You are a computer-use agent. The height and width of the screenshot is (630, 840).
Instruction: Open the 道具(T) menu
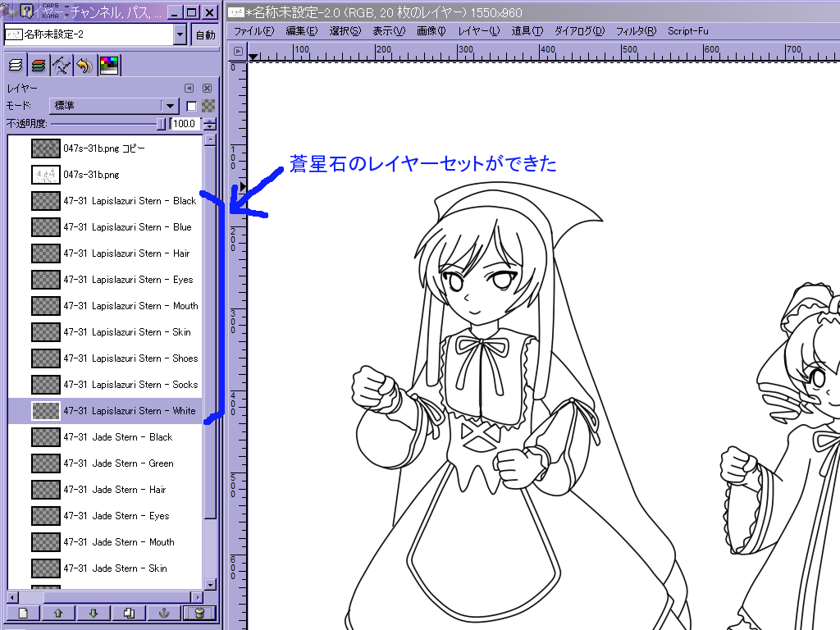(527, 31)
